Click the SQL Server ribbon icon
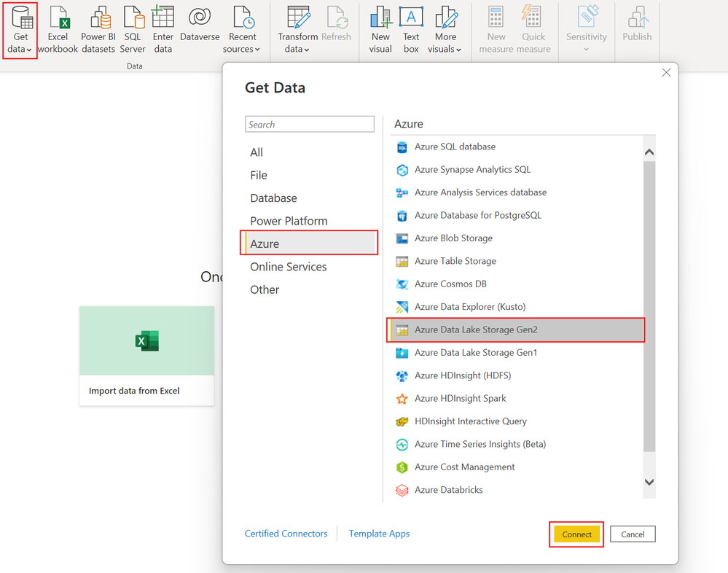Viewport: 728px width, 573px height. point(133,31)
